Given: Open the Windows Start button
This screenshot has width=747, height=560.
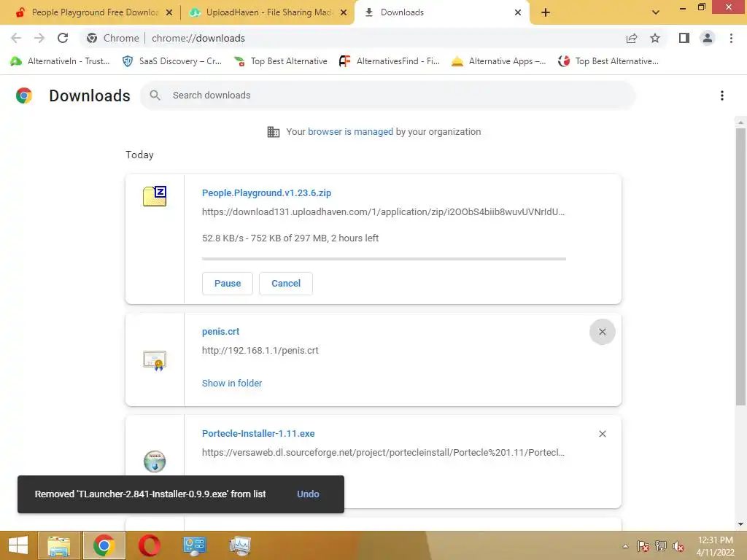Looking at the screenshot, I should point(18,545).
